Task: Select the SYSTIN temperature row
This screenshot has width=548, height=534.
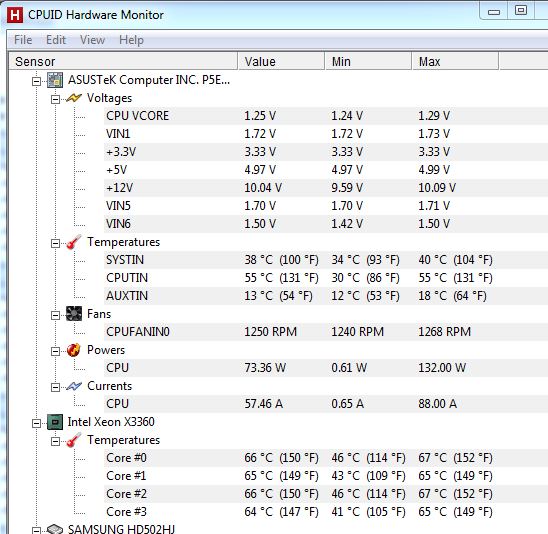Action: tap(326, 260)
